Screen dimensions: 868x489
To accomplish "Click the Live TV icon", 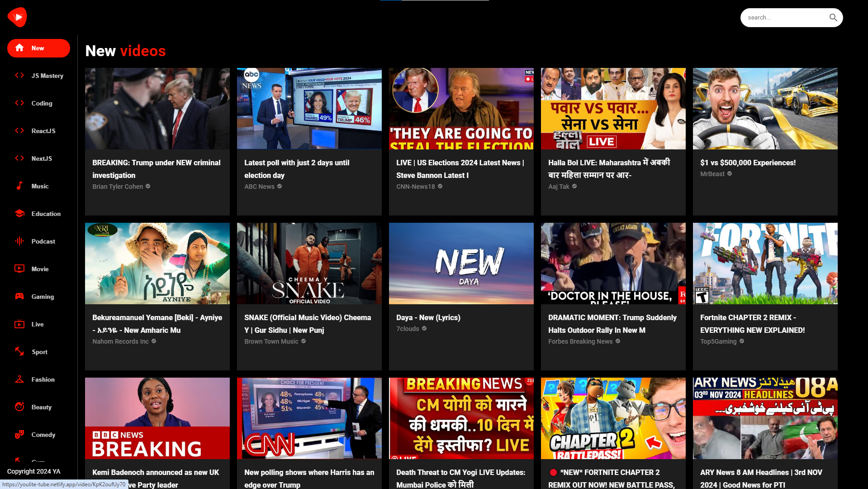I will 19,324.
